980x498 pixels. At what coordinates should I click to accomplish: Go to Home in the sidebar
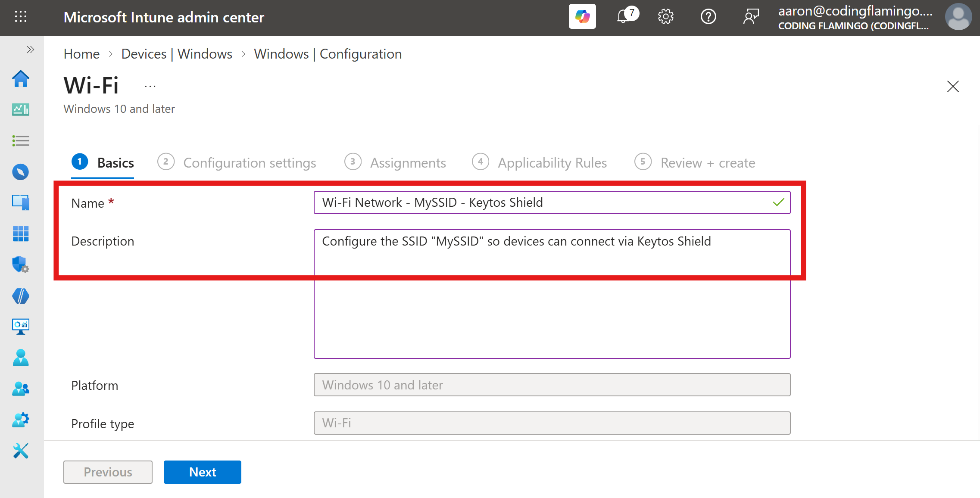click(x=21, y=79)
